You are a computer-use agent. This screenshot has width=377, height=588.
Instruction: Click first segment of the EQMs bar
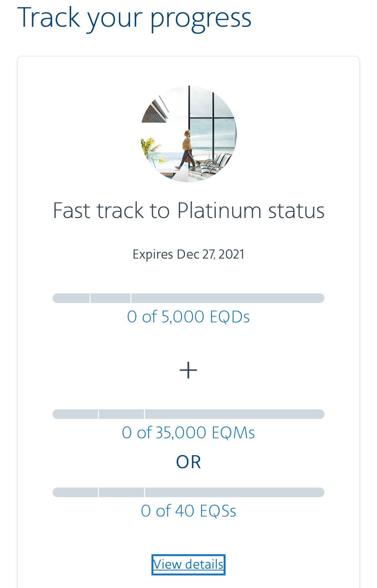pyautogui.click(x=75, y=414)
